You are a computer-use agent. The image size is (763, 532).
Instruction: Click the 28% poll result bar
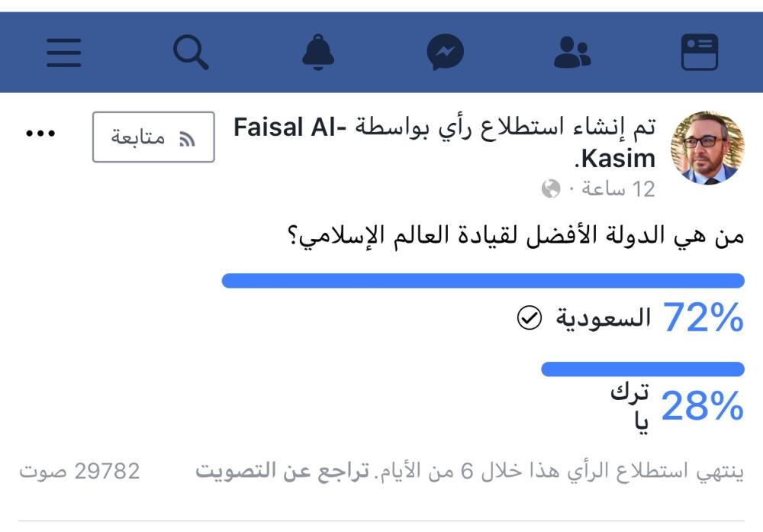[x=642, y=369]
